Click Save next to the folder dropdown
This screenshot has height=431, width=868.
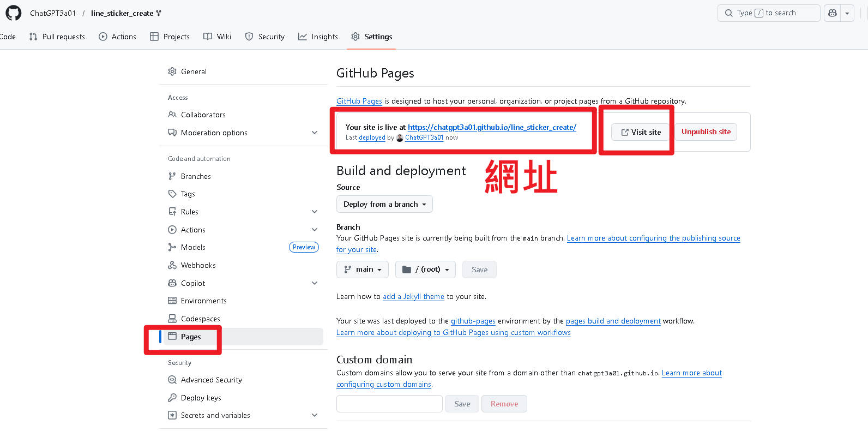pos(479,270)
